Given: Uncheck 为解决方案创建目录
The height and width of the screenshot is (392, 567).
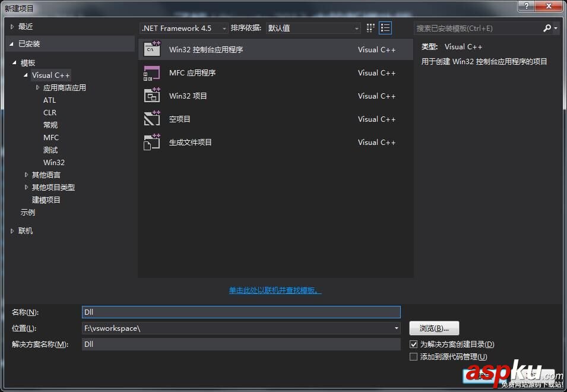Looking at the screenshot, I should click(x=413, y=344).
